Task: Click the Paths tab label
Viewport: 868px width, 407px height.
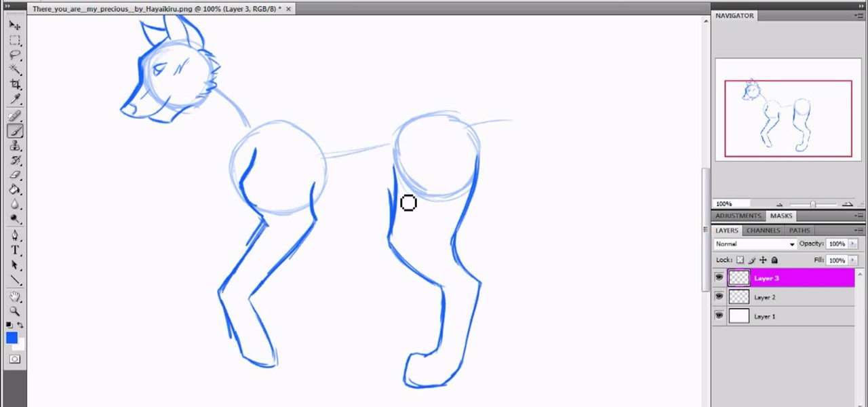Action: point(799,230)
